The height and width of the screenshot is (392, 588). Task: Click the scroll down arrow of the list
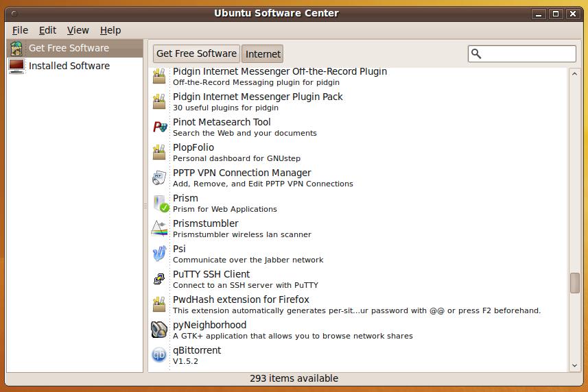point(575,366)
